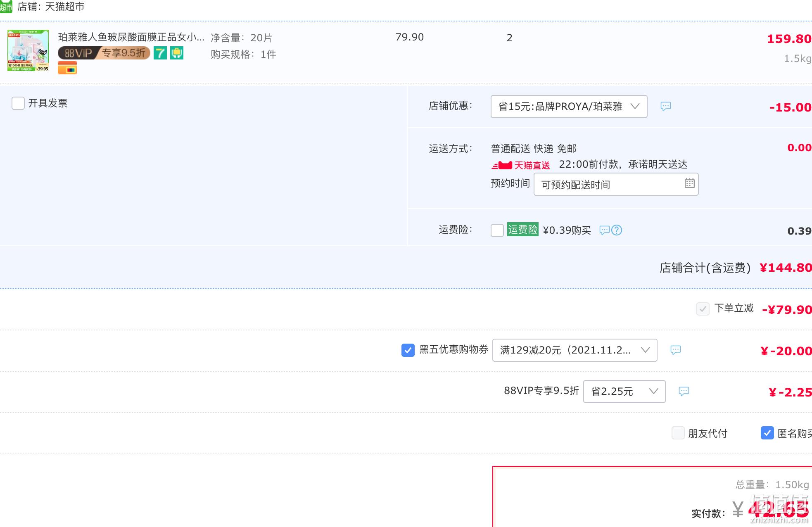Toggle the 下单立减 checkbox

(x=703, y=309)
